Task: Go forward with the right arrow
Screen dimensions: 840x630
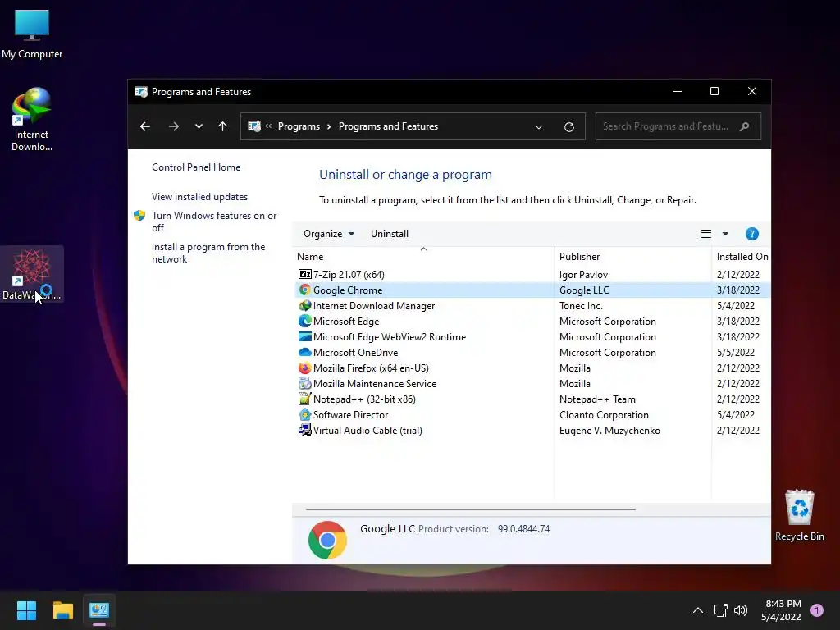Action: click(174, 126)
